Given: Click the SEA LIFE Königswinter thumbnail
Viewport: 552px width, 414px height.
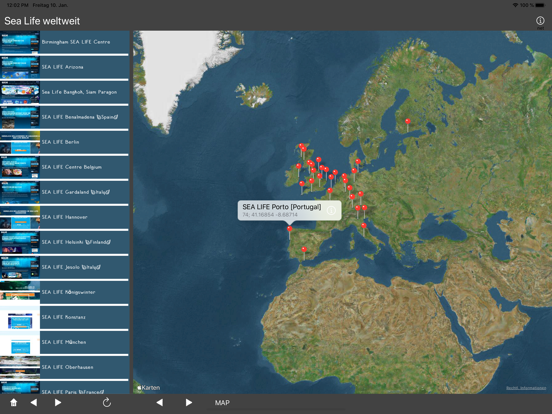Looking at the screenshot, I should pos(20,292).
